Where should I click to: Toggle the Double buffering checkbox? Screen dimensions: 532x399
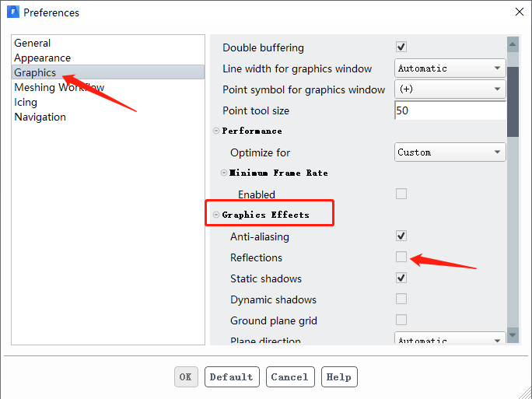pos(401,47)
